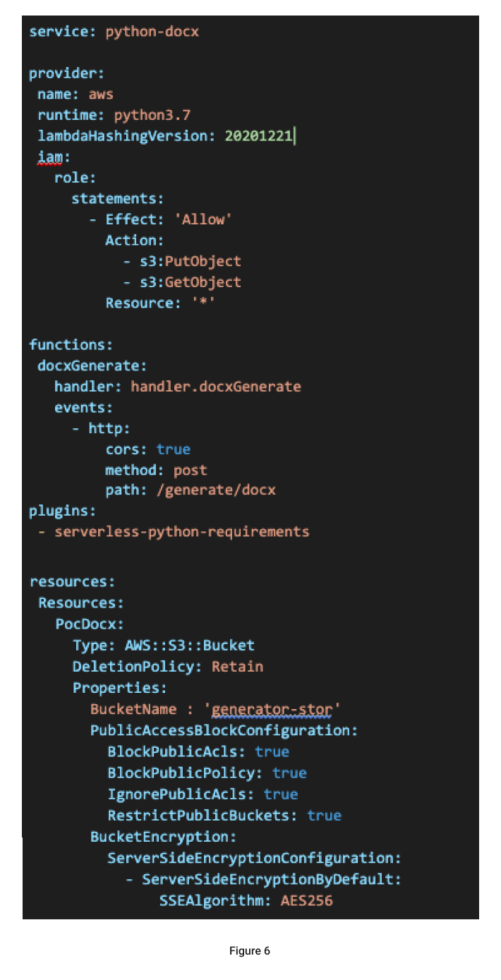Click the handler.docxGenerate handler value
This screenshot has height=980, width=501.
(x=216, y=387)
